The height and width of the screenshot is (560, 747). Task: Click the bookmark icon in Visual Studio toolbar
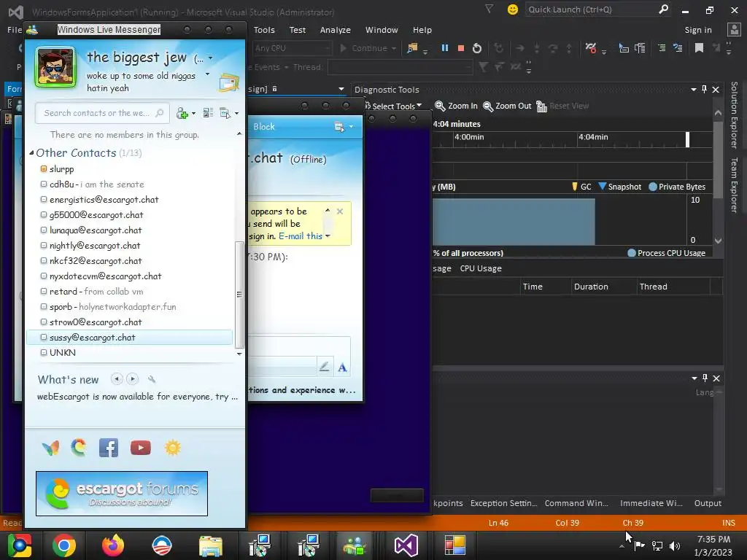coord(700,48)
